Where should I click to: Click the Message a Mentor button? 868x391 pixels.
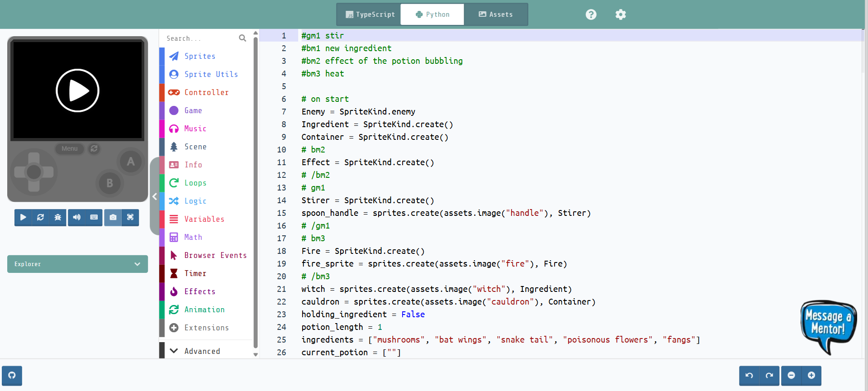pos(828,326)
